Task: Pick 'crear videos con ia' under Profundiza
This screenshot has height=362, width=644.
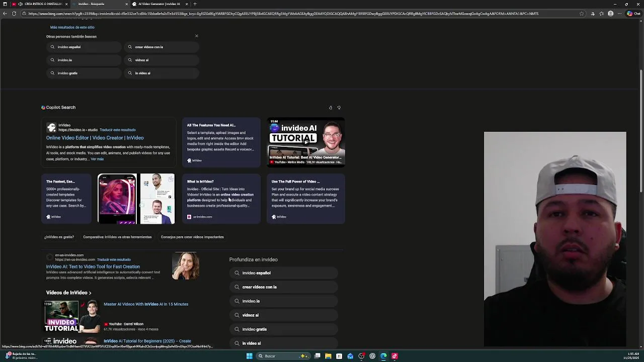Action: coord(284,287)
